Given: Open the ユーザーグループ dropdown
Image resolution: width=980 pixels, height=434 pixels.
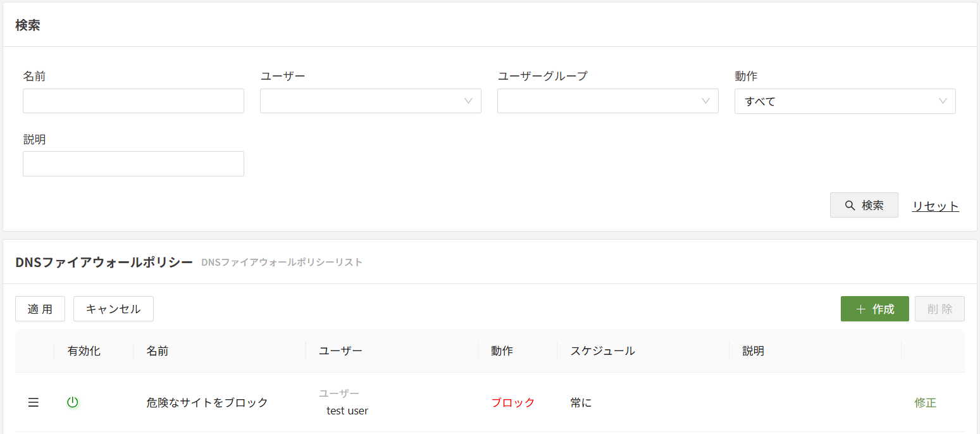Looking at the screenshot, I should point(607,101).
